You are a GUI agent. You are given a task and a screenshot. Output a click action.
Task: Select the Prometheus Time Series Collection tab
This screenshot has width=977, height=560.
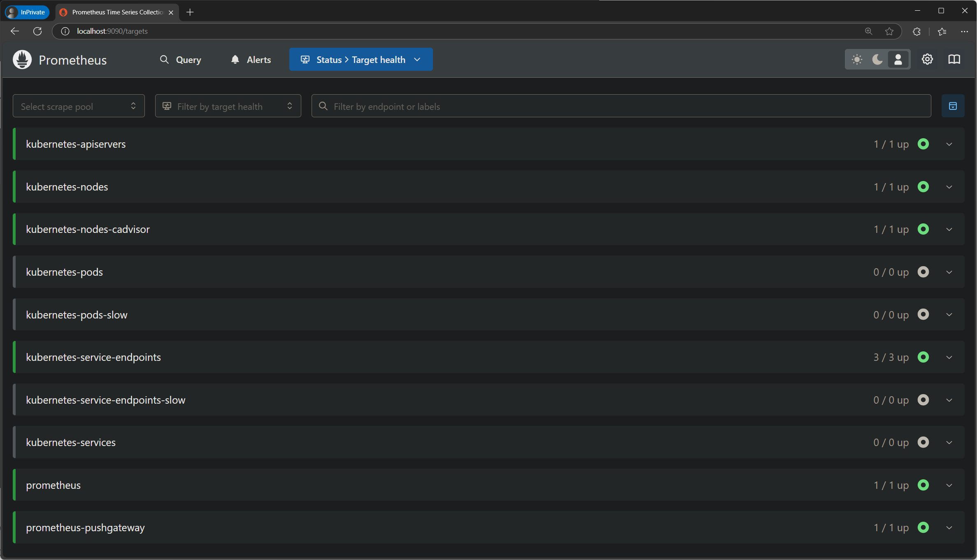(x=117, y=12)
